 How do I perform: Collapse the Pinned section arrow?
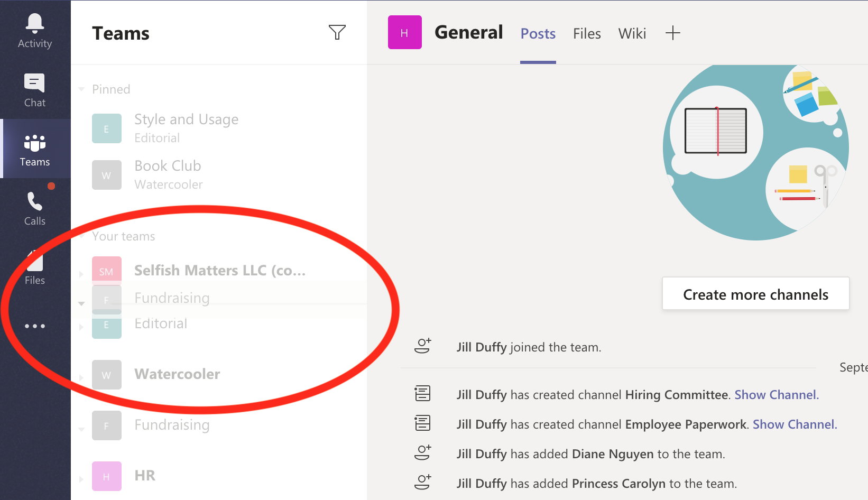pos(81,89)
